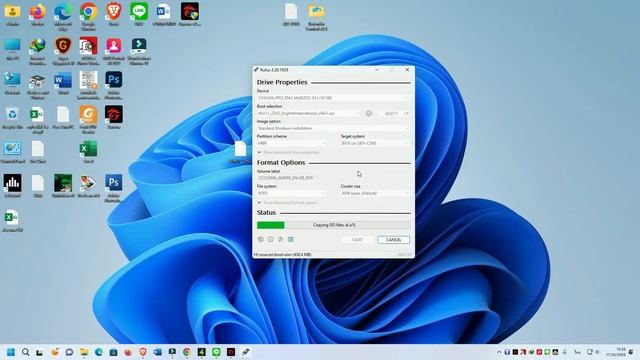This screenshot has width=640, height=360.
Task: Click the grayed-out START button
Action: point(357,240)
